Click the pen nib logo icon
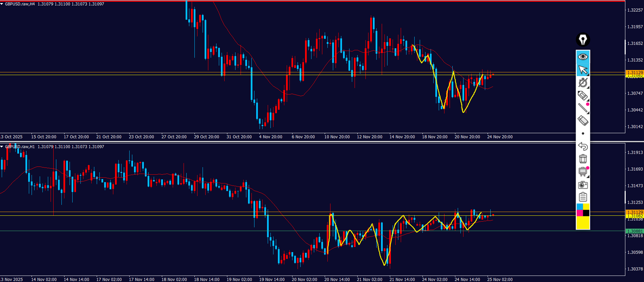This screenshot has width=644, height=282. [583, 40]
